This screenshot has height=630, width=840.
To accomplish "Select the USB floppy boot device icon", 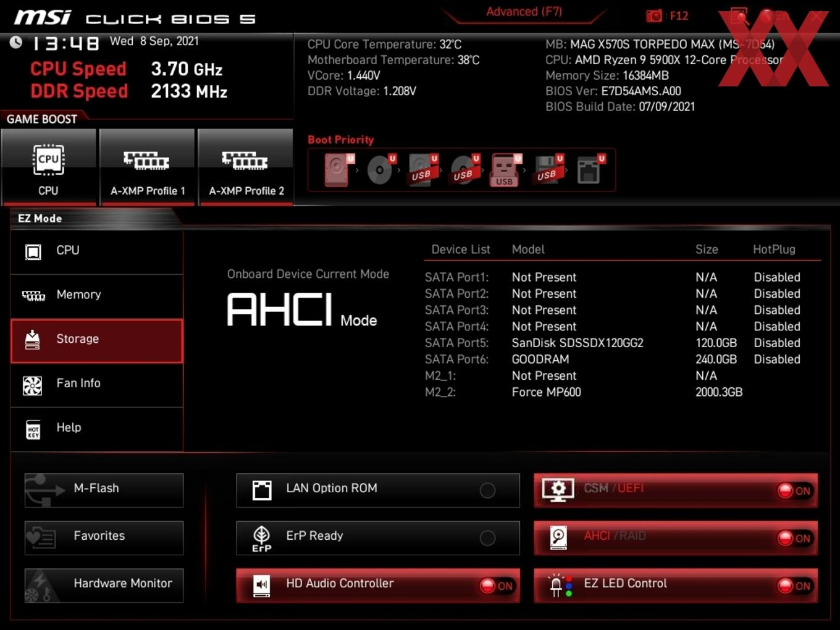I will 548,170.
